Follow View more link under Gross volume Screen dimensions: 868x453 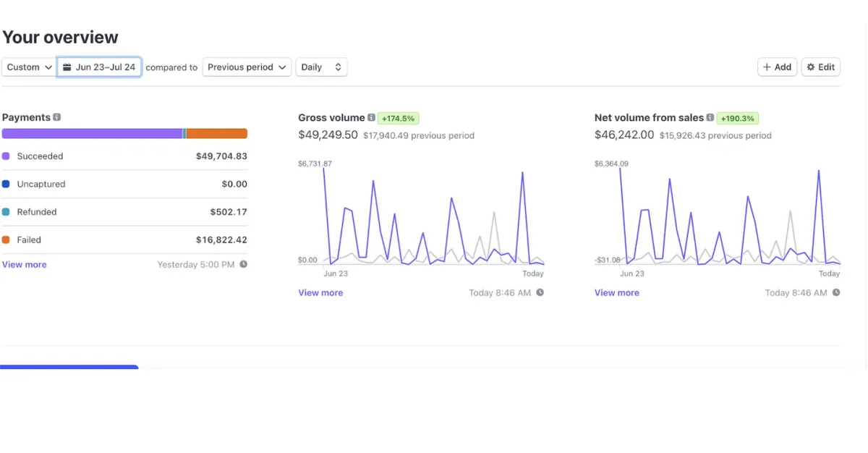coord(320,293)
